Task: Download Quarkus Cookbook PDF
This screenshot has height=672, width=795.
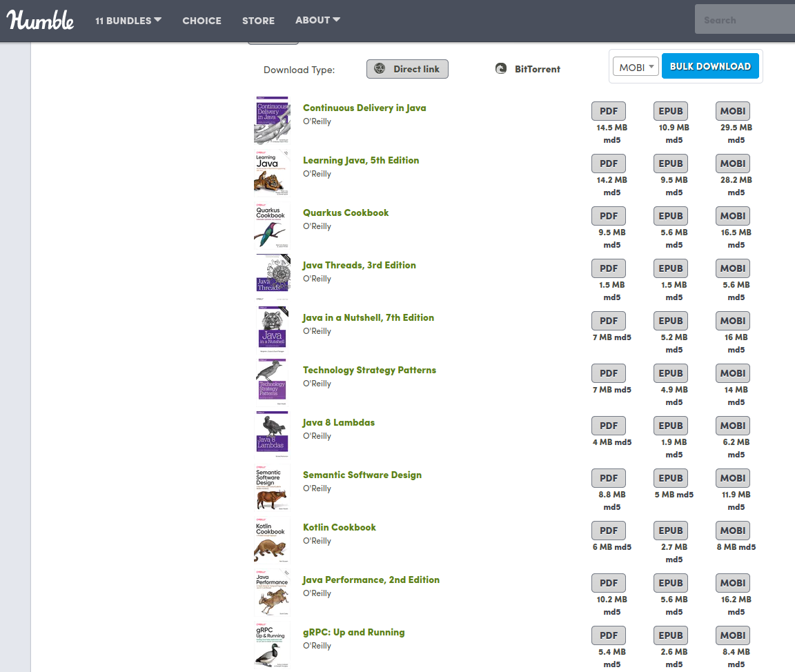Action: tap(609, 216)
